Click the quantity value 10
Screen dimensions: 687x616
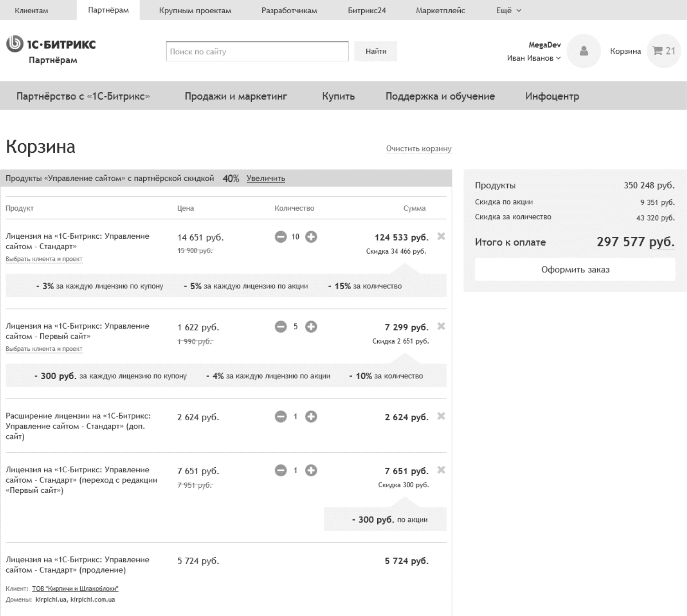296,237
